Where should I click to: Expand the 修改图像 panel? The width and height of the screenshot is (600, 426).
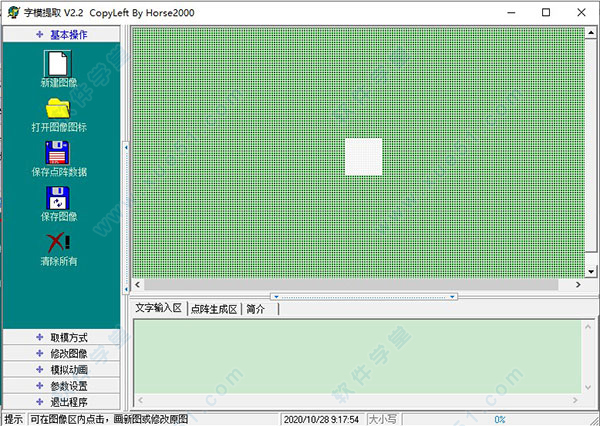coord(61,353)
